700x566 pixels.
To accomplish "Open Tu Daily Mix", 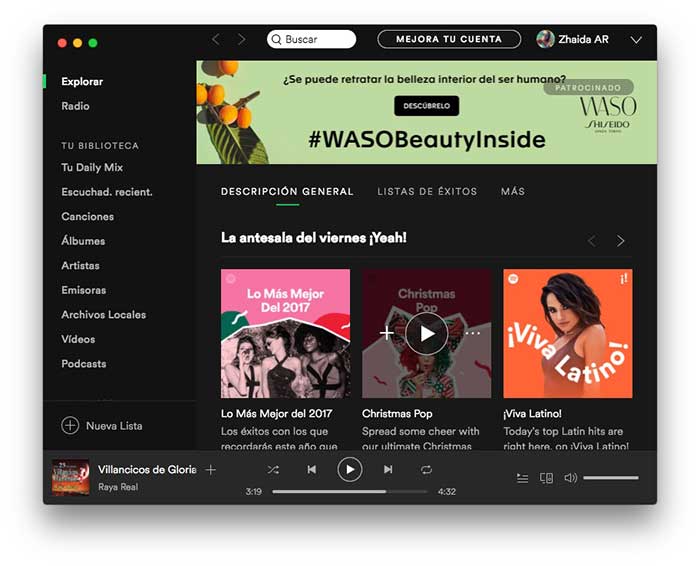I will coord(92,167).
